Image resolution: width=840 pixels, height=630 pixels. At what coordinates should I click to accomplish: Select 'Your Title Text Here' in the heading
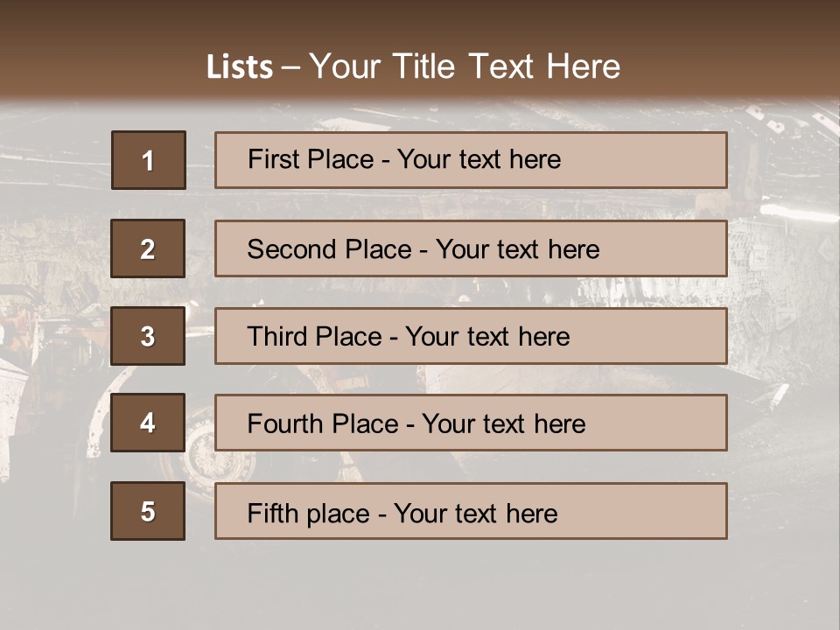465,66
